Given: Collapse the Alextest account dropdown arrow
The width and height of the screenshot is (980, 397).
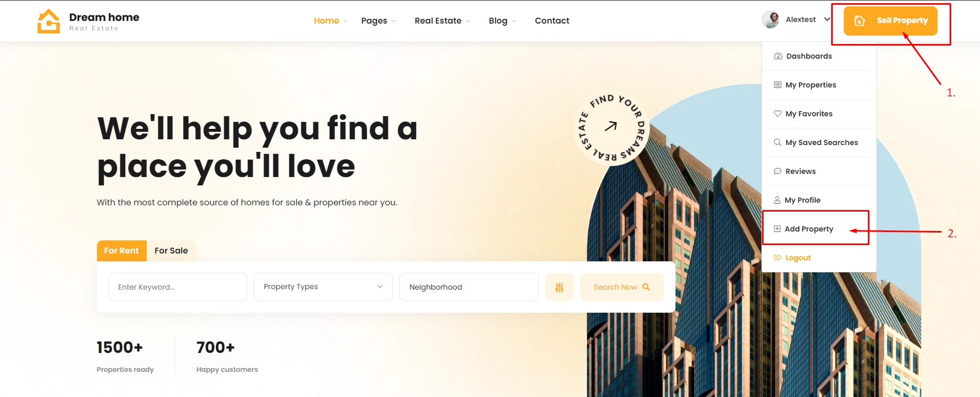Looking at the screenshot, I should click(x=827, y=19).
